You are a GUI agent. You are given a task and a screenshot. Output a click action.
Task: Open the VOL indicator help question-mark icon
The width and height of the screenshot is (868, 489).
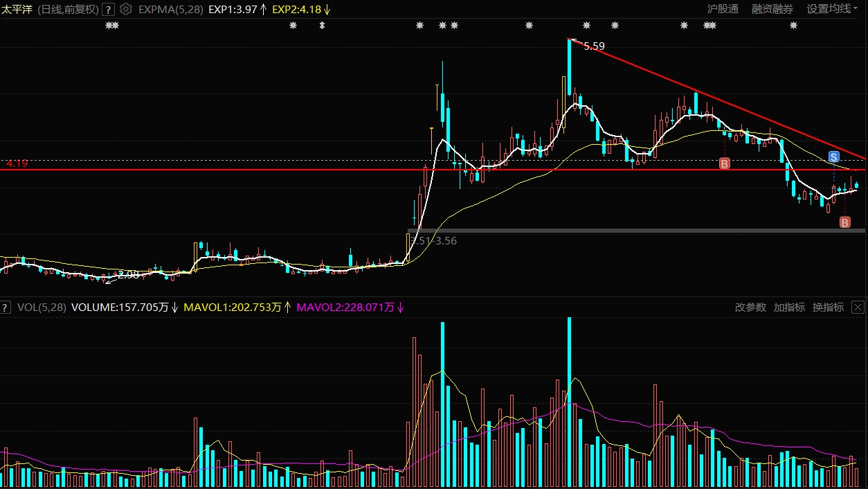click(6, 307)
